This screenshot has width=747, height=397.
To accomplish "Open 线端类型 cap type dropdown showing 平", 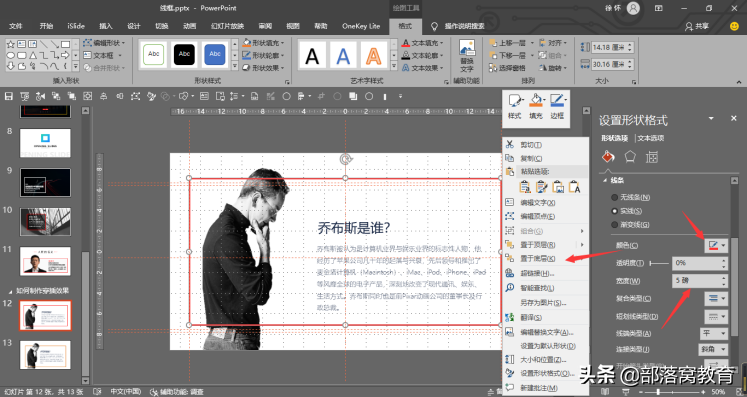I will [x=713, y=333].
